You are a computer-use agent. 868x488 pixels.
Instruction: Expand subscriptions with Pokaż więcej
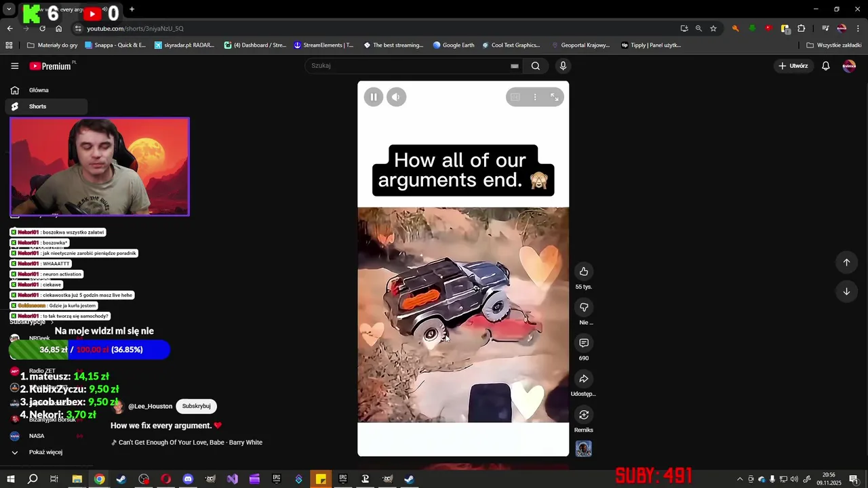click(46, 452)
